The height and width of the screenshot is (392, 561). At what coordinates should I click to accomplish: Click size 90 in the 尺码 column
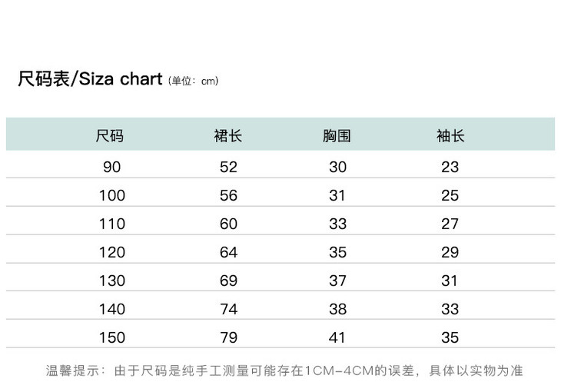(111, 167)
